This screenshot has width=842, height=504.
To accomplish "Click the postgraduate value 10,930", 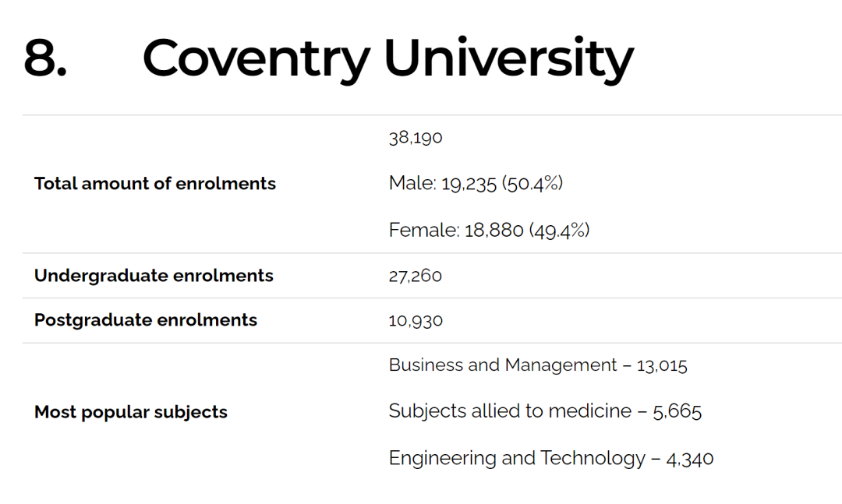I will pos(416,321).
